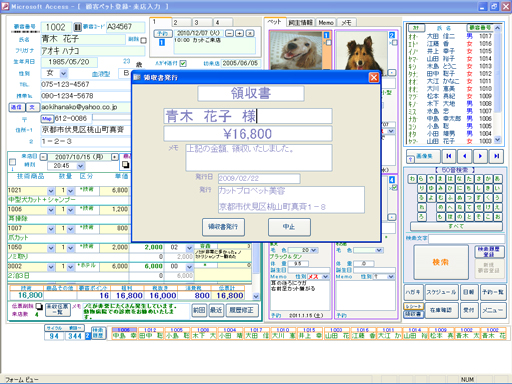512x384 pixels.
Task: Click the 中止 cancel button in dialog
Action: pyautogui.click(x=289, y=227)
